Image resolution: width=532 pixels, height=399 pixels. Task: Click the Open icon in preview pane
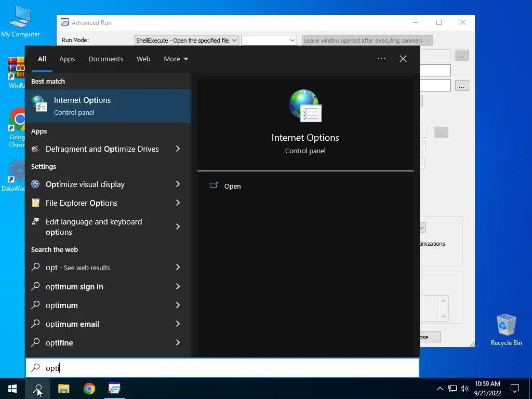(214, 185)
